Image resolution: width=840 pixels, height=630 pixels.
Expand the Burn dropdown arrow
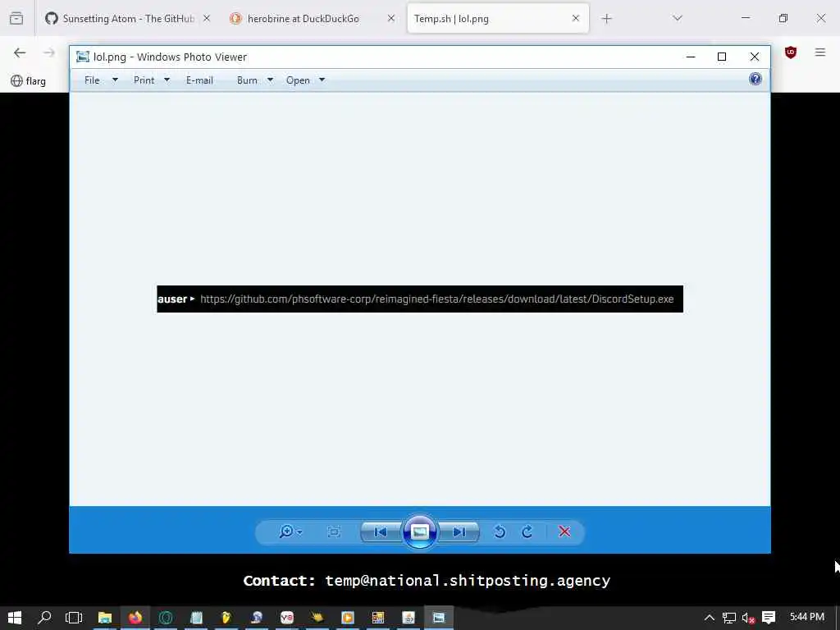click(270, 80)
